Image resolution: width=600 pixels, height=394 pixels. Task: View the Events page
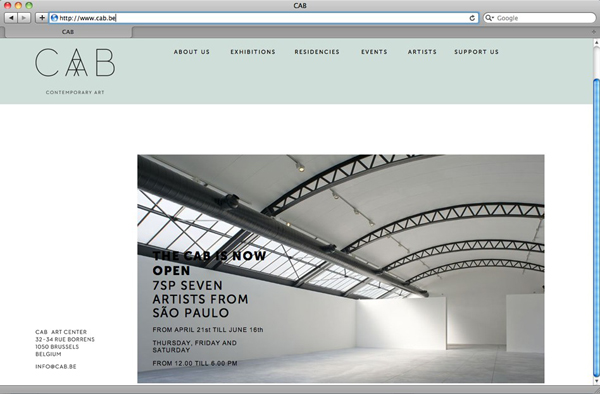pyautogui.click(x=374, y=52)
